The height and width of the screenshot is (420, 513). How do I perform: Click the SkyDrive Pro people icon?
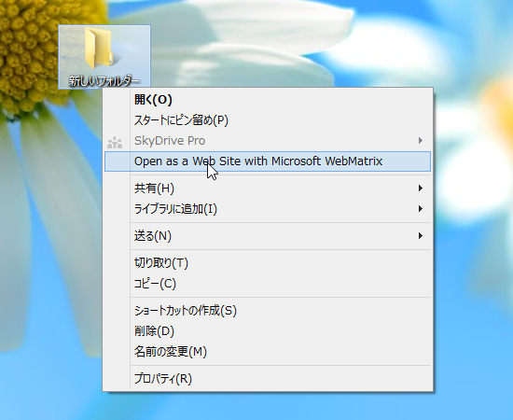pyautogui.click(x=115, y=142)
